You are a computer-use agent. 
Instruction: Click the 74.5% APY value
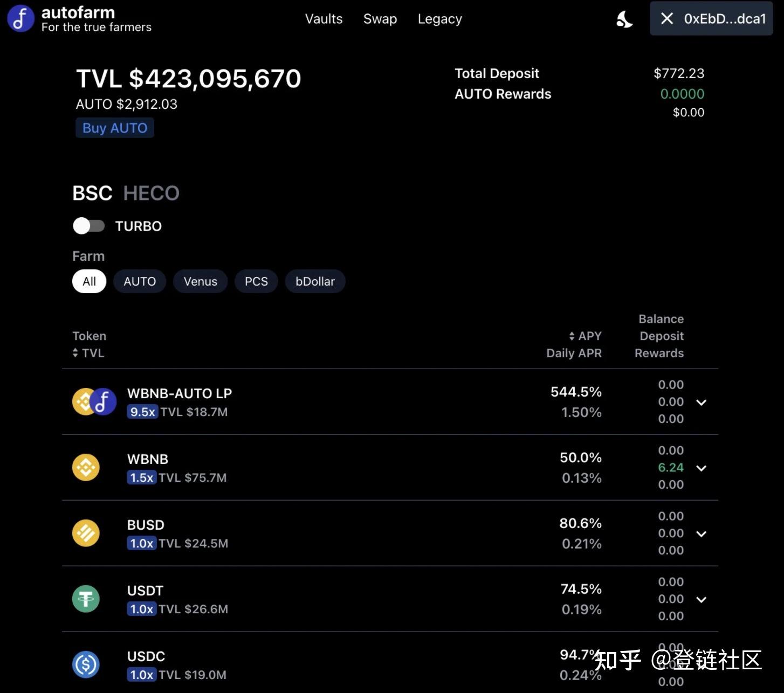(x=581, y=589)
